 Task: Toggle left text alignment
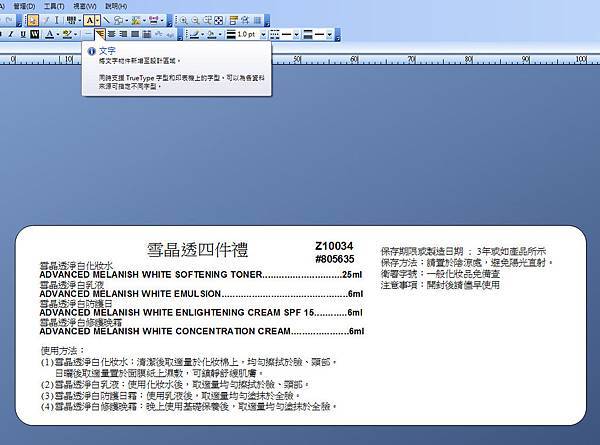(x=100, y=34)
